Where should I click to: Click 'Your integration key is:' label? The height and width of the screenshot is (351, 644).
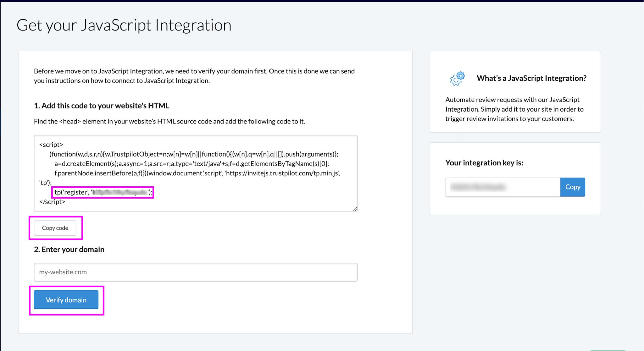[x=484, y=162]
